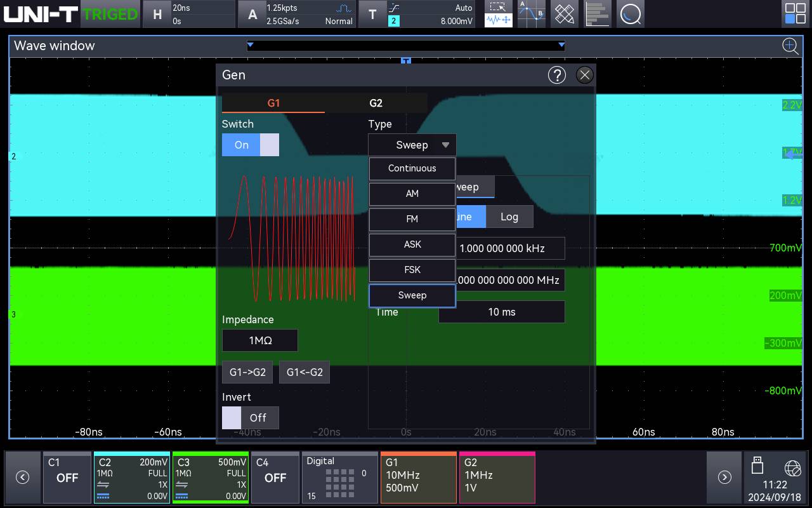812x508 pixels.
Task: Open the statistics histogram panel
Action: 597,14
